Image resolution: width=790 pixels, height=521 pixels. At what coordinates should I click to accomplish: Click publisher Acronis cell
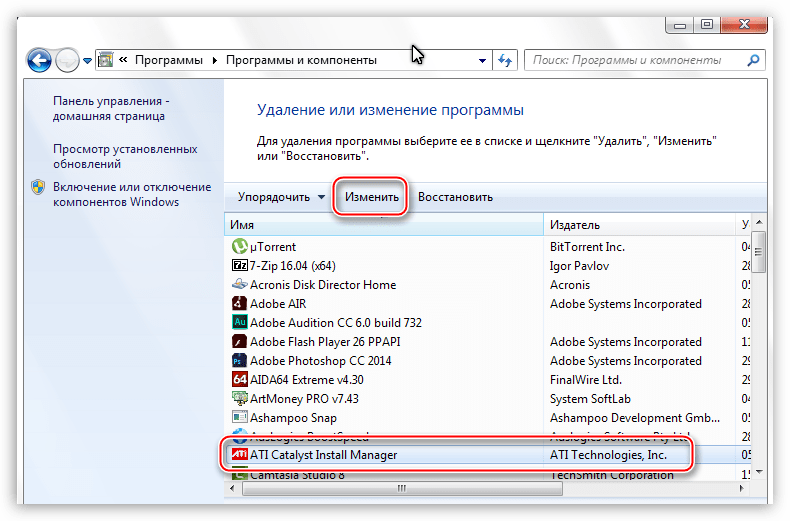570,285
